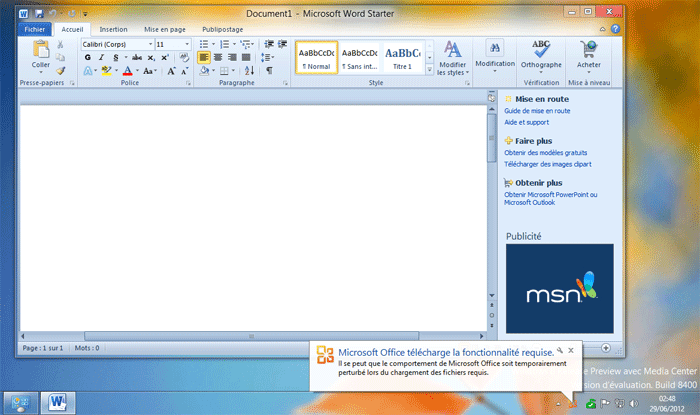Image resolution: width=700 pixels, height=415 pixels.
Task: Collapse the ribbon with the caret icon
Action: [603, 29]
